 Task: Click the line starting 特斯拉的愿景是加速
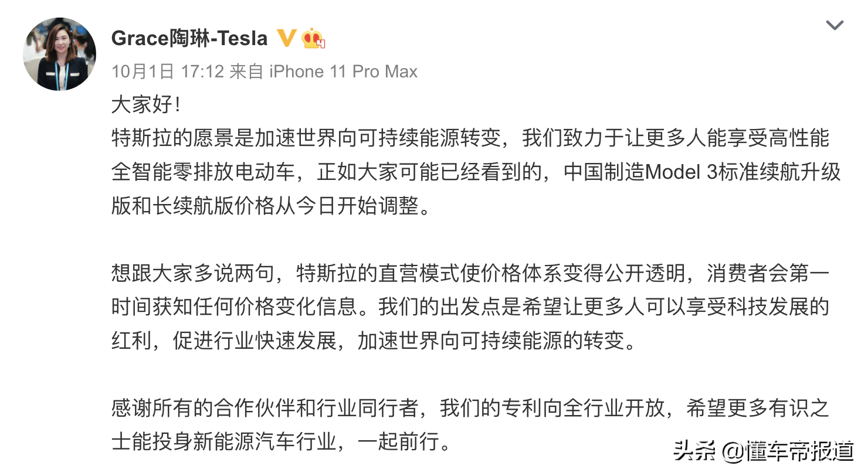click(x=470, y=139)
